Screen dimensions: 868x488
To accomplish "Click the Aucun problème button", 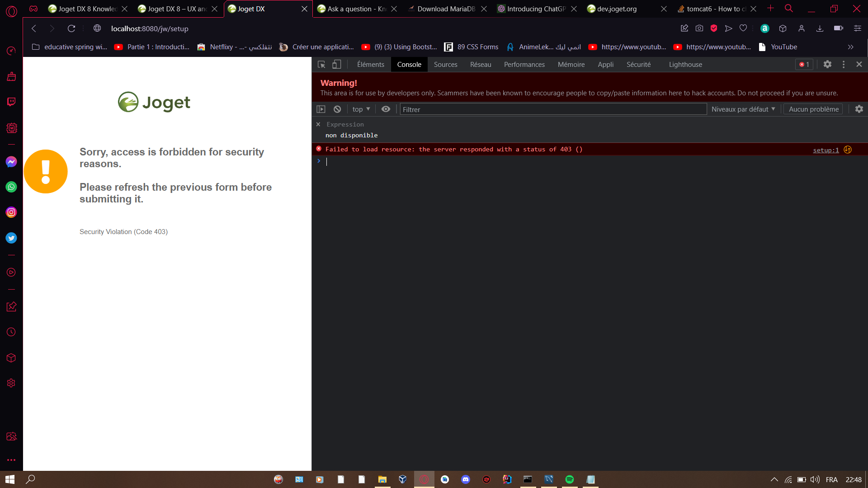I will click(813, 109).
